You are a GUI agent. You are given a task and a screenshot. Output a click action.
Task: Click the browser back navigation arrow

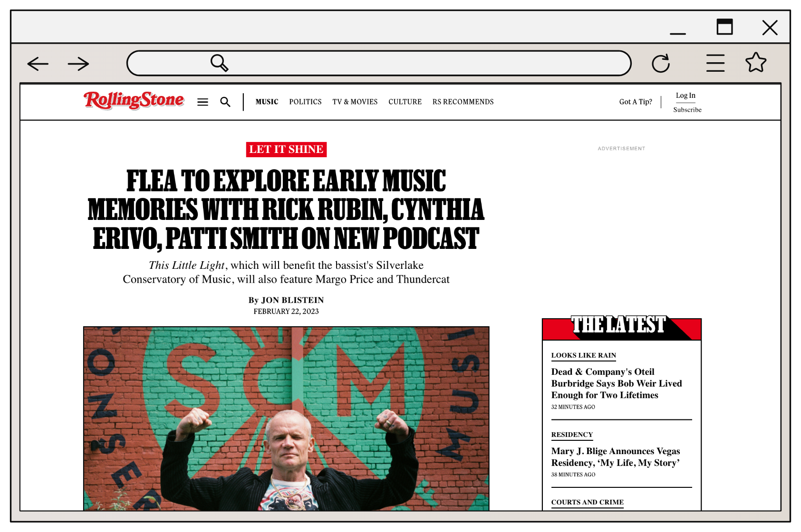click(x=38, y=63)
